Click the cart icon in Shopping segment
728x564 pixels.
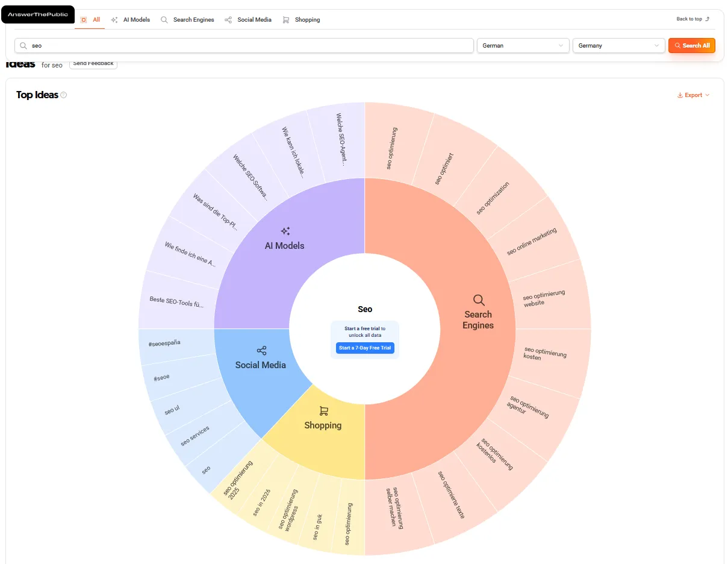(323, 411)
